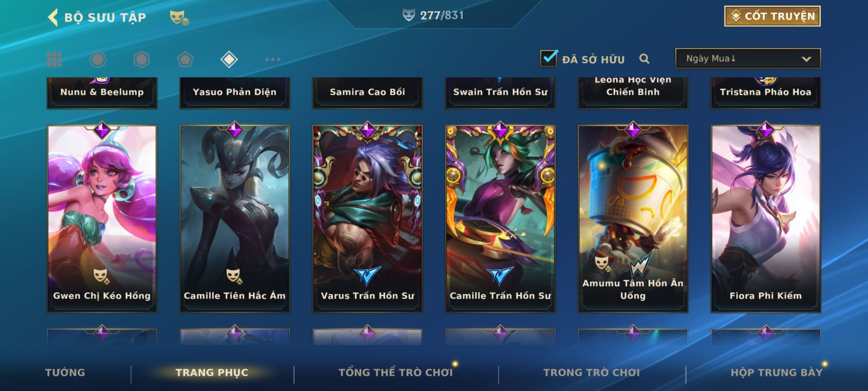Expand the Ngày Mua sort dropdown
Viewport: 868px width, 391px height.
pos(748,58)
